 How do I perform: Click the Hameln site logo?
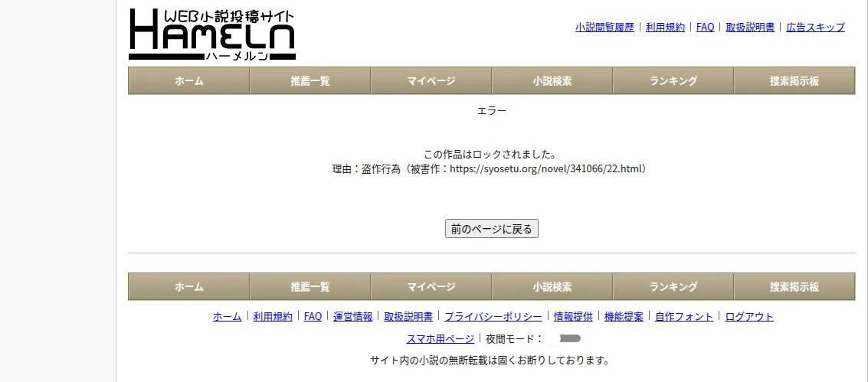point(212,34)
